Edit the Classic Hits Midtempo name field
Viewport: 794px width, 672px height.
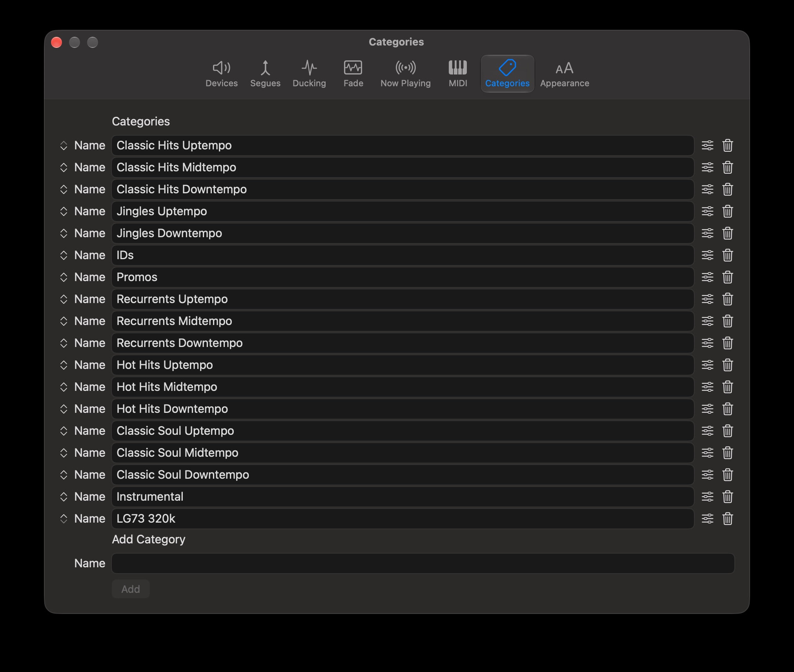pos(403,167)
